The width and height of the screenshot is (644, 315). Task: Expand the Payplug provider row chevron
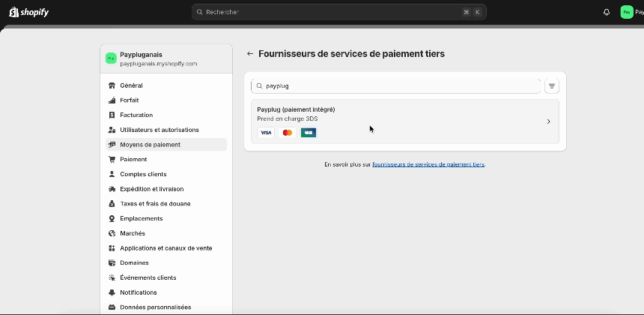(x=548, y=121)
